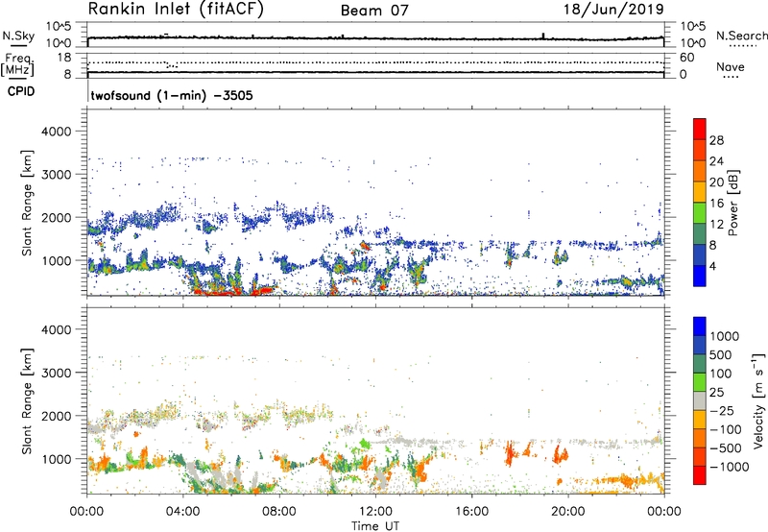This screenshot has height=532, width=768.
Task: Click the '16' tick on Power color bar
Action: coord(716,204)
